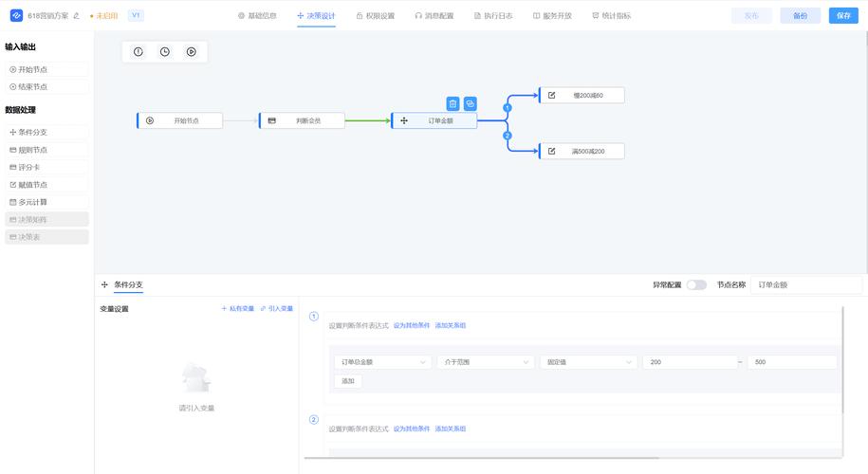868x474 pixels.
Task: Click the 保存 button
Action: coord(843,15)
